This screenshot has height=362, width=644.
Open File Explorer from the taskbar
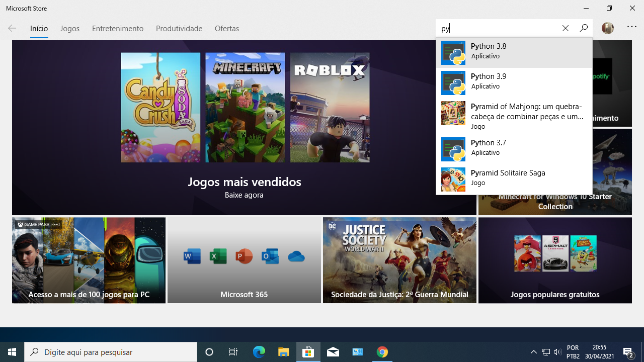283,352
